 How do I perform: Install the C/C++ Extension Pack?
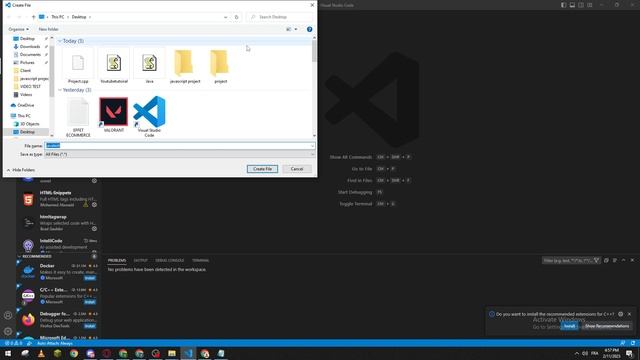90,302
